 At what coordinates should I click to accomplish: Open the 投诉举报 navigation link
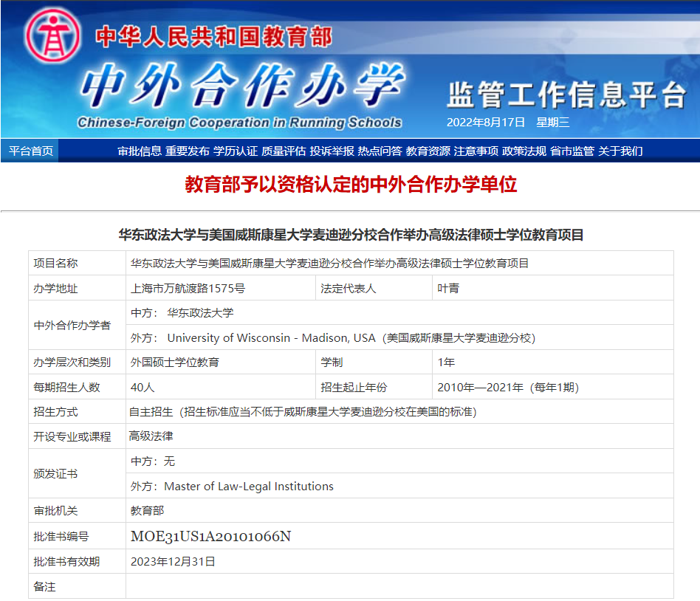332,151
